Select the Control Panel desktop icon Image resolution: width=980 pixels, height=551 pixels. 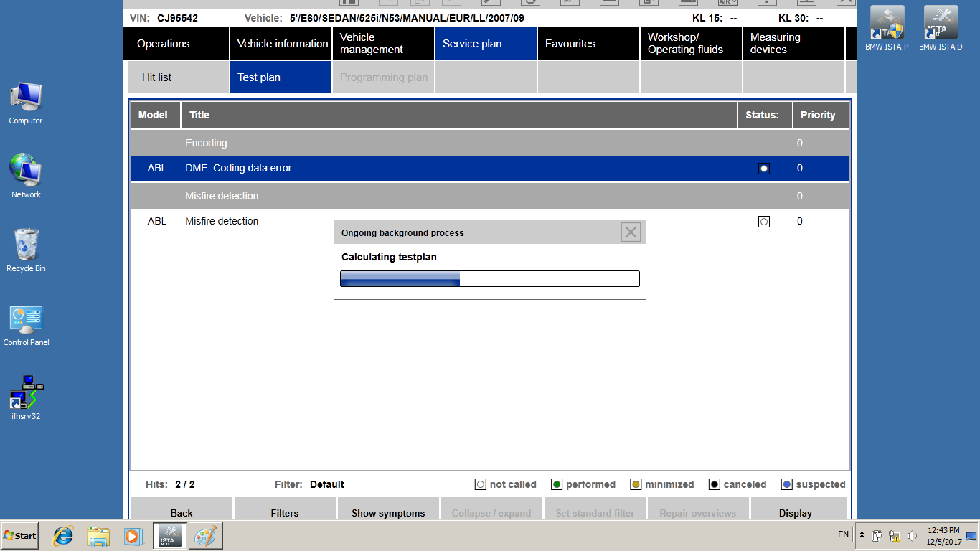point(26,323)
